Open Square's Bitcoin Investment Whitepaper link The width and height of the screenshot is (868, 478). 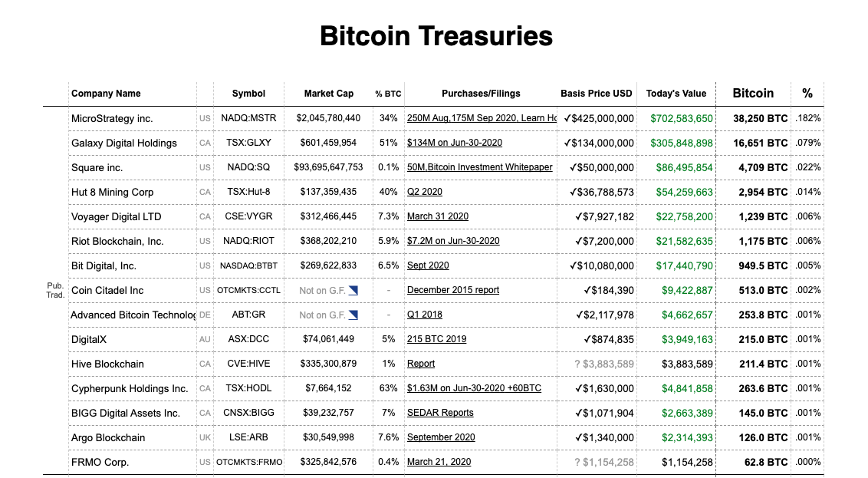(x=479, y=167)
